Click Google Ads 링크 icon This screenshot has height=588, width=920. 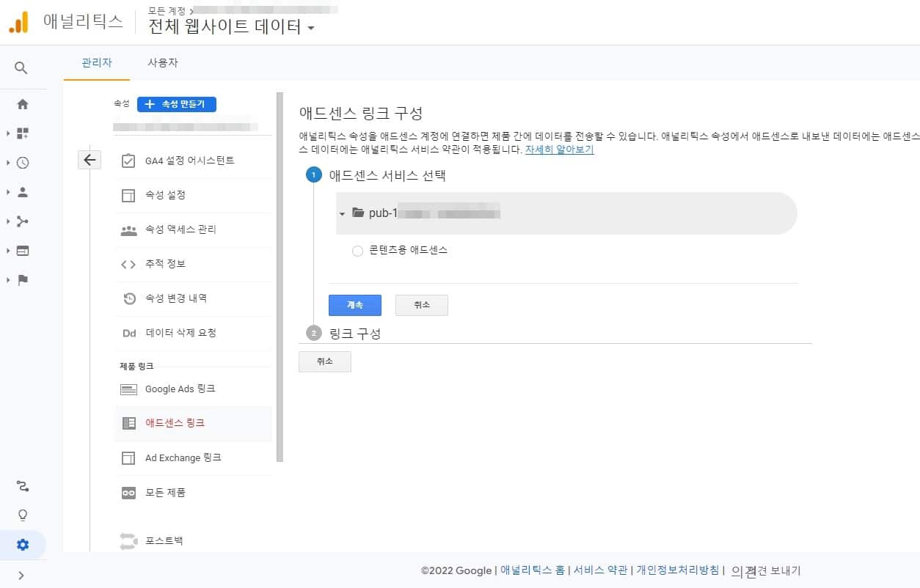[x=128, y=389]
